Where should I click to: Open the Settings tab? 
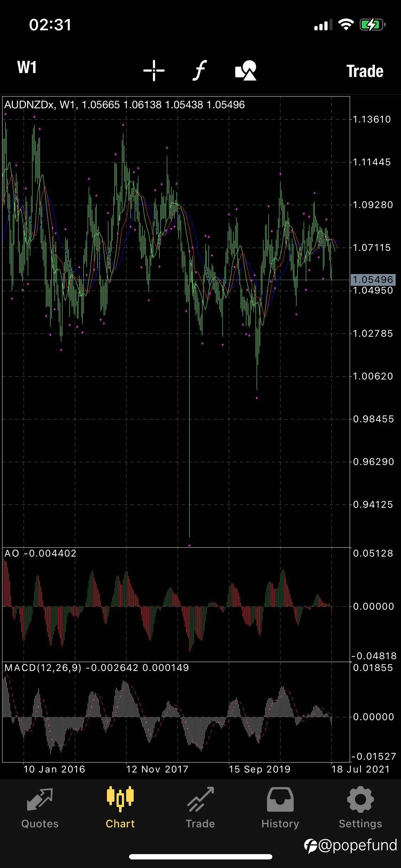pos(360,808)
